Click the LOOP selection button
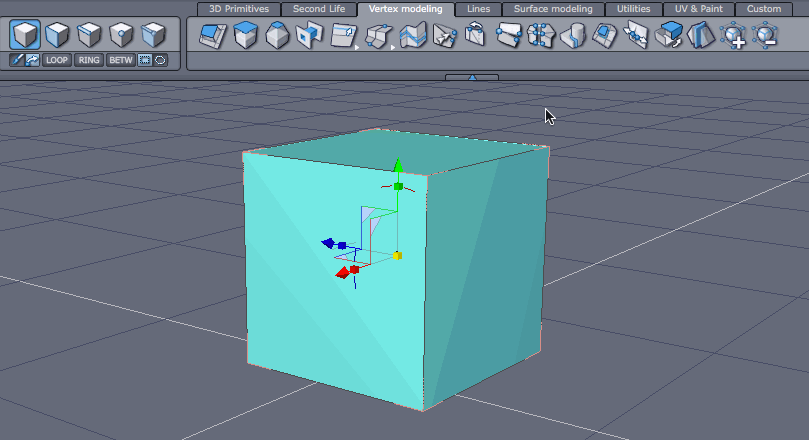The image size is (809, 440). pyautogui.click(x=57, y=60)
